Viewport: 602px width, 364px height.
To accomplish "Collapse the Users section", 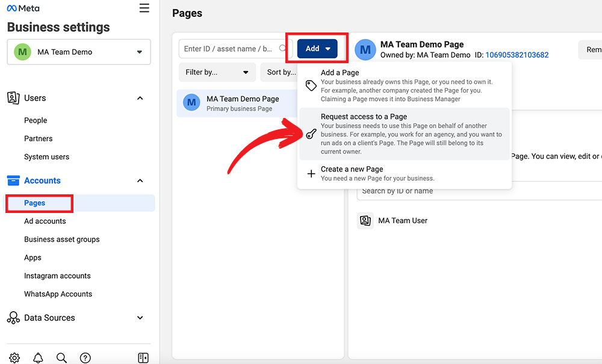I will [140, 98].
